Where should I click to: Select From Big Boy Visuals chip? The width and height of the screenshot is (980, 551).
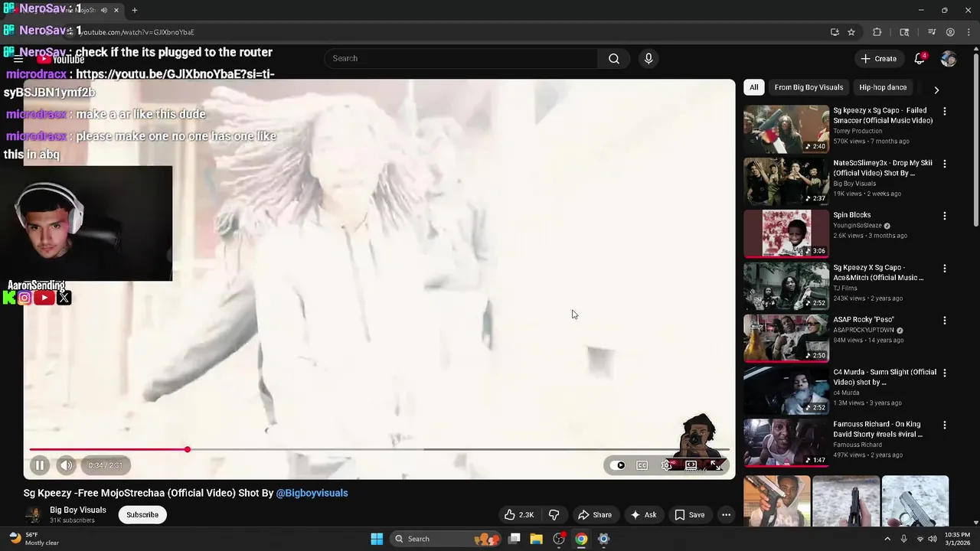[808, 87]
